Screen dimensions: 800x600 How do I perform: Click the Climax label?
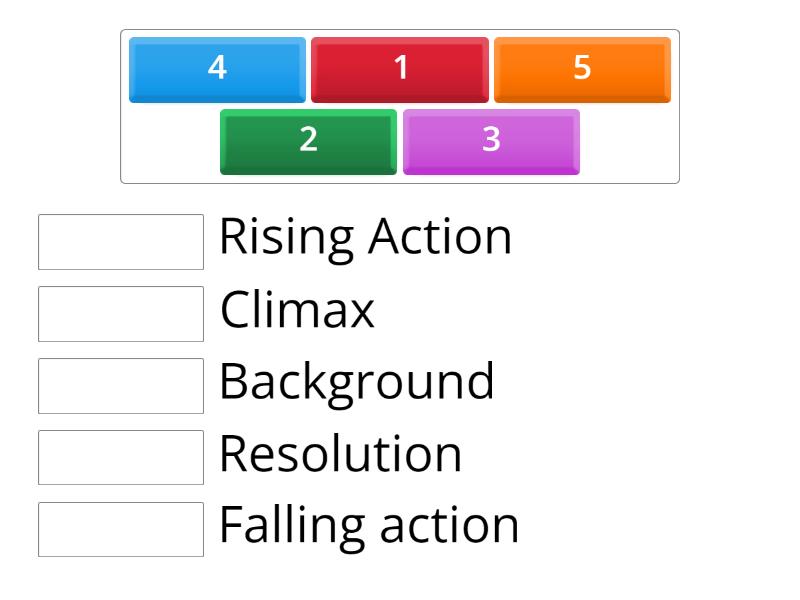coord(297,311)
